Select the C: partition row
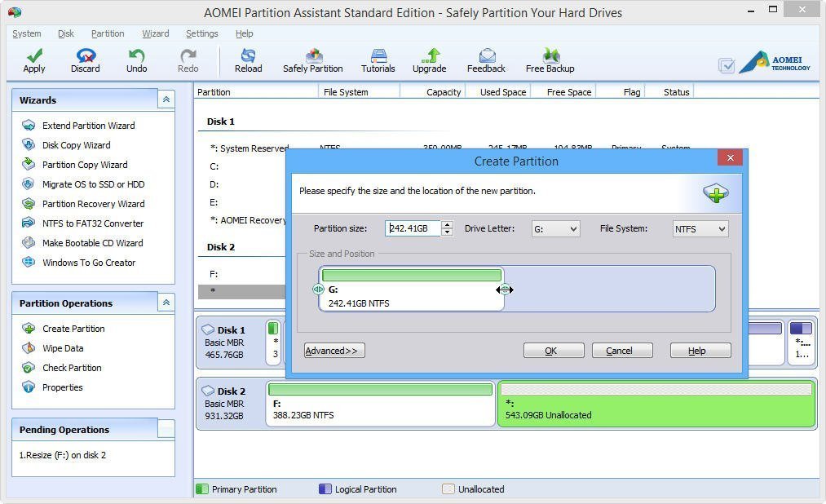This screenshot has height=504, width=826. (x=242, y=166)
